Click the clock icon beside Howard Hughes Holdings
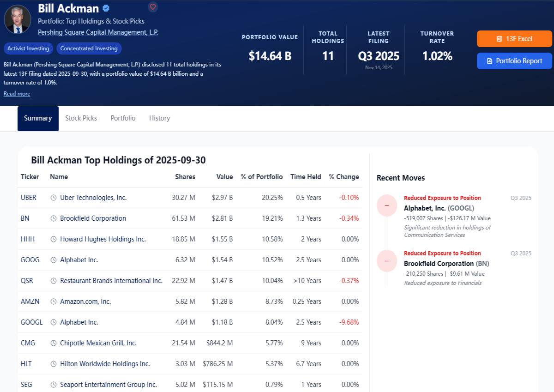 [54, 239]
